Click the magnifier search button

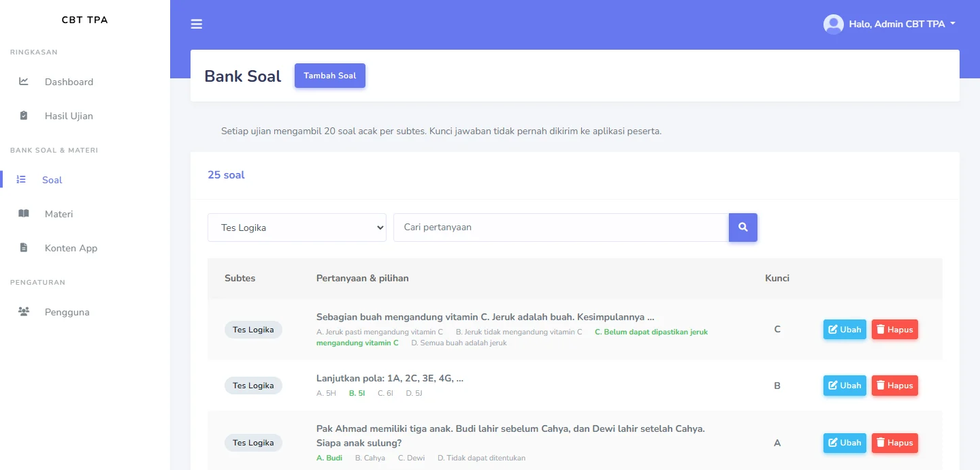tap(743, 228)
